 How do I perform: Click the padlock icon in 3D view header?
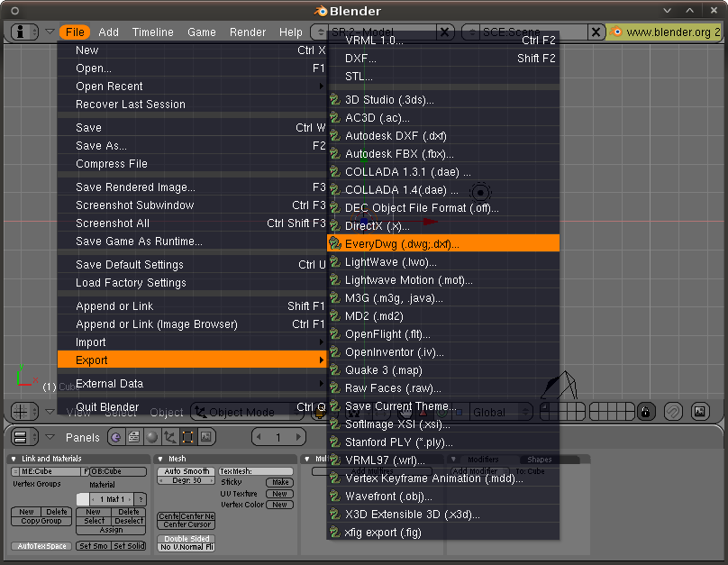pos(646,412)
